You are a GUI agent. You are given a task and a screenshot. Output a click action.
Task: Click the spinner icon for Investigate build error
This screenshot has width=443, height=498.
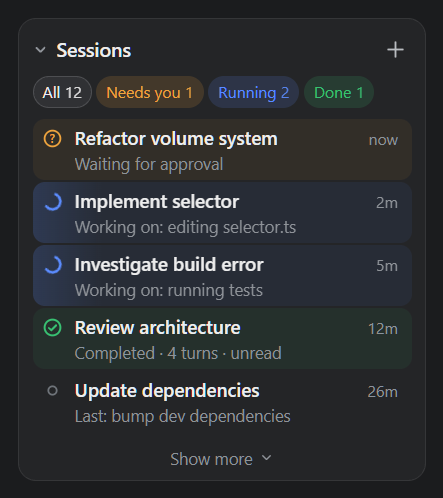(53, 265)
